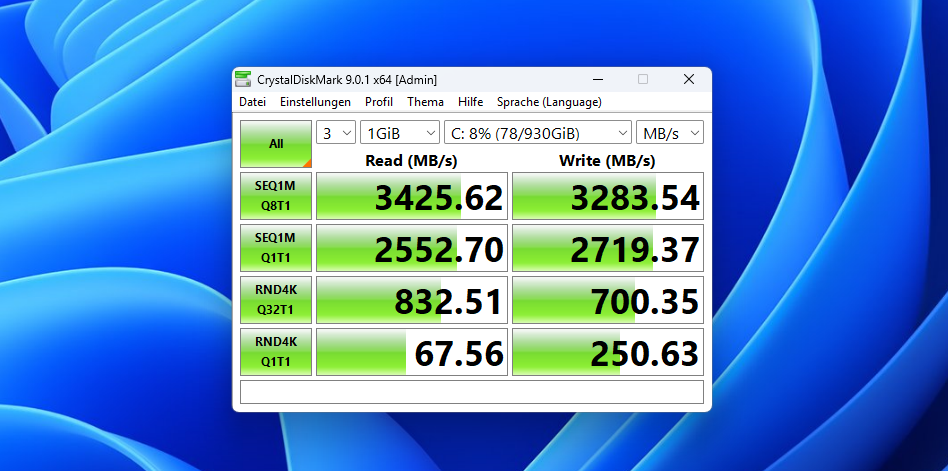Run the SEQ1M Q1T1 test

pos(276,248)
